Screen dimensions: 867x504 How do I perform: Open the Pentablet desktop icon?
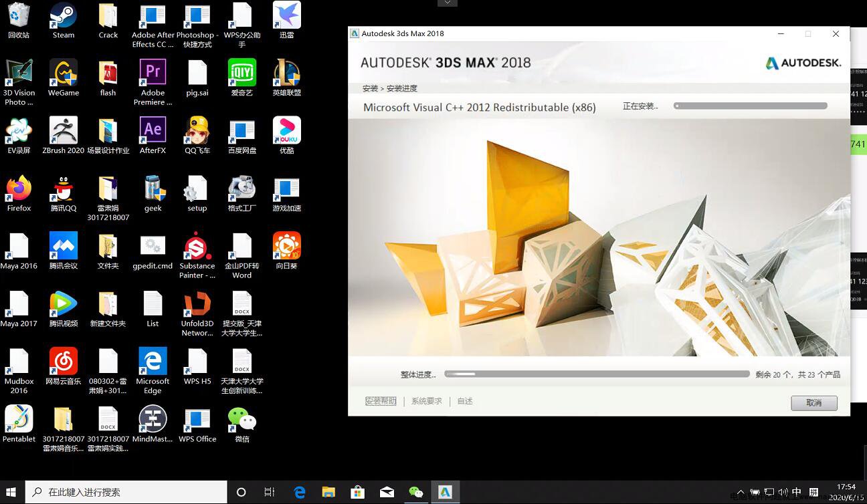[x=19, y=424]
